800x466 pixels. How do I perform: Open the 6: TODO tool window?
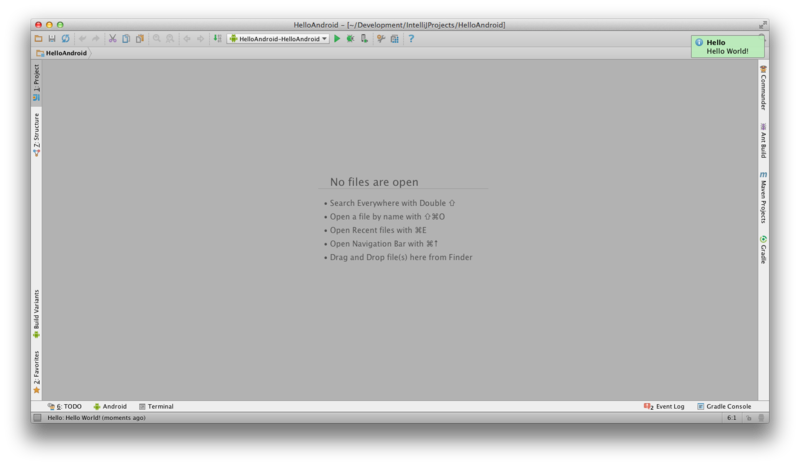tap(65, 407)
